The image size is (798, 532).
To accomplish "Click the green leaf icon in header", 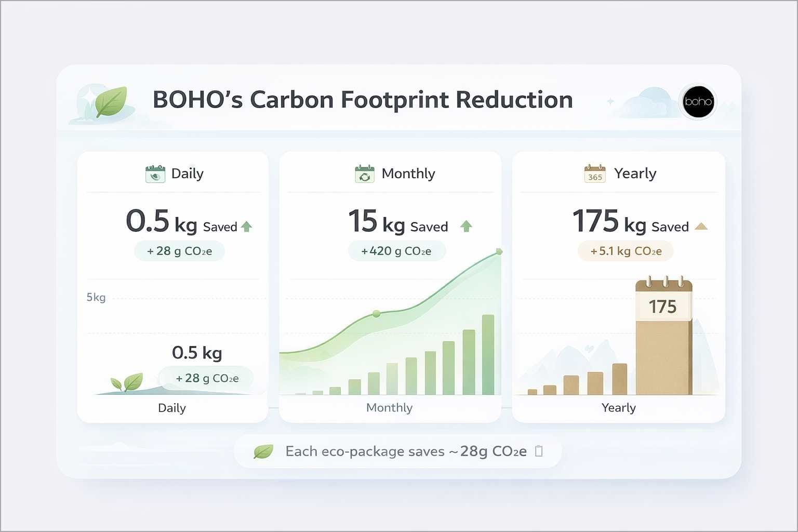I will coord(111,102).
